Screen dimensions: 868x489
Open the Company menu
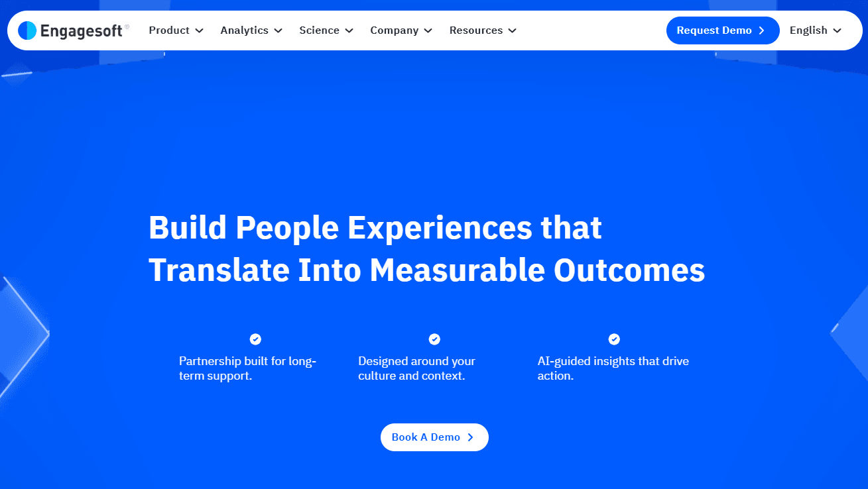point(401,30)
